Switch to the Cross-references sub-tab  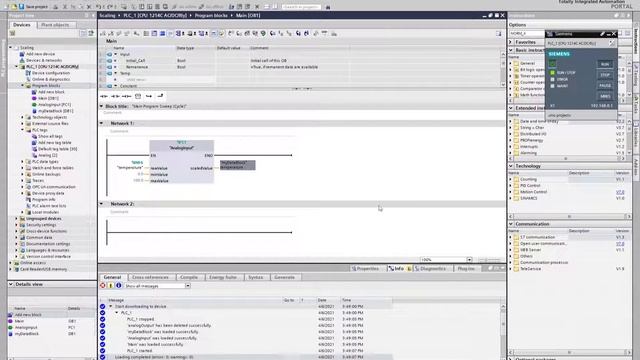click(150, 277)
